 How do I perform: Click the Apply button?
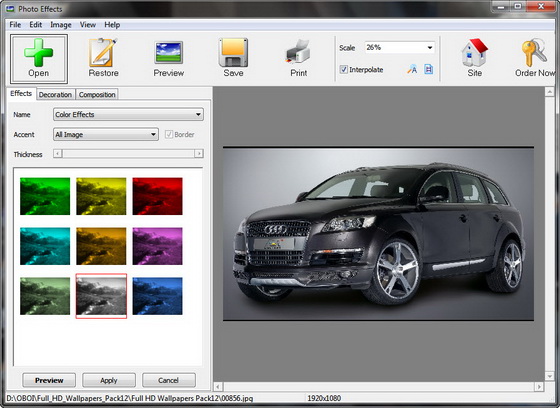(109, 380)
